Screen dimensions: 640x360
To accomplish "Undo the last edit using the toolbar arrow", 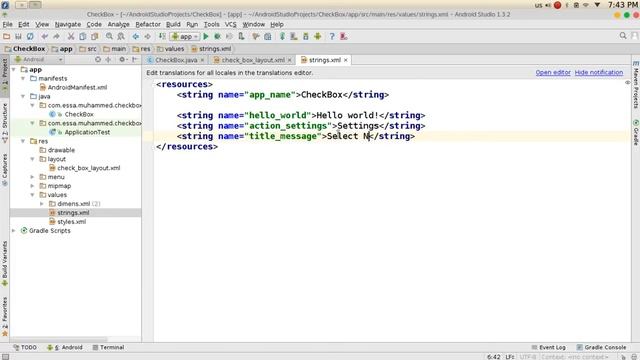I will pyautogui.click(x=44, y=36).
